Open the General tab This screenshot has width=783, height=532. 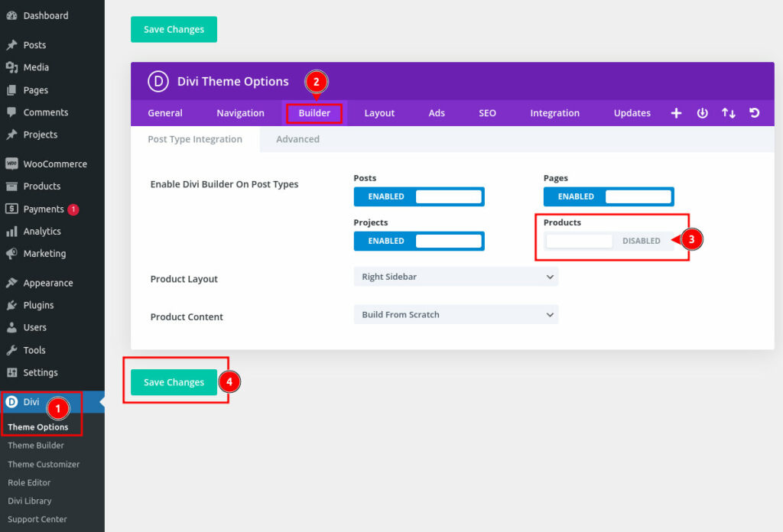165,113
